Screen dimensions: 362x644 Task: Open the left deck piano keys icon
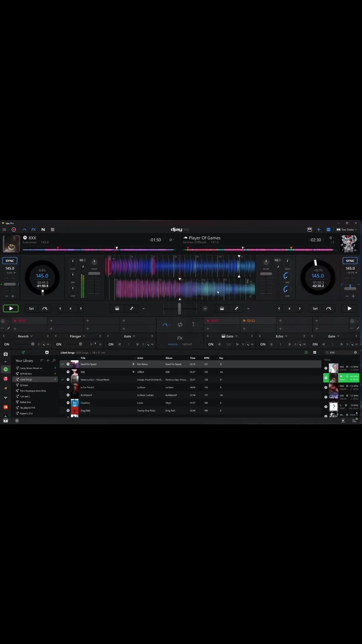coord(117,309)
